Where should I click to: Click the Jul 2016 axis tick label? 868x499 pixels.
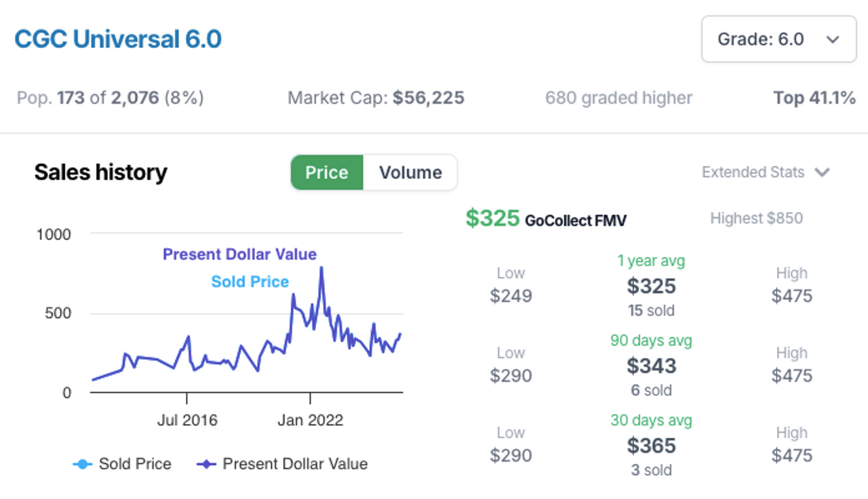(187, 420)
